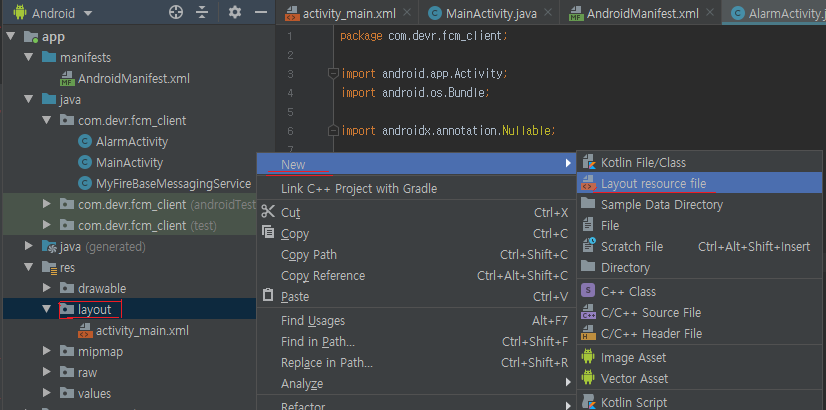Open project panel settings gear

coord(235,13)
